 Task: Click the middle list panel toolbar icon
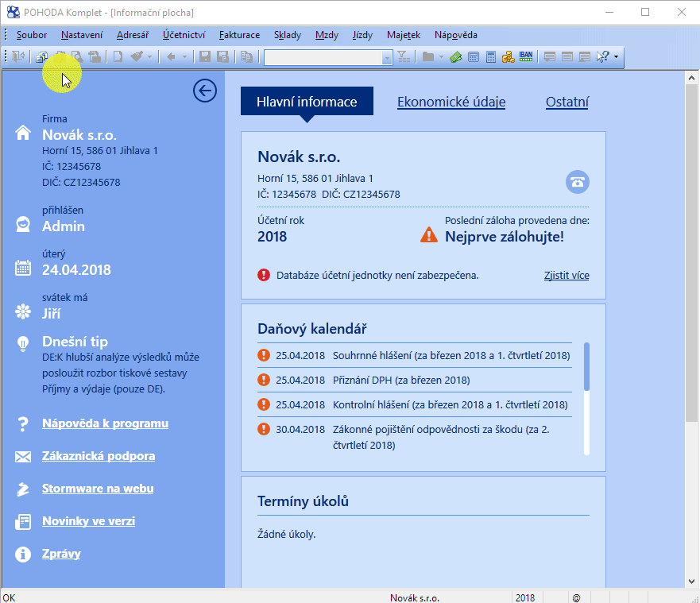click(567, 56)
